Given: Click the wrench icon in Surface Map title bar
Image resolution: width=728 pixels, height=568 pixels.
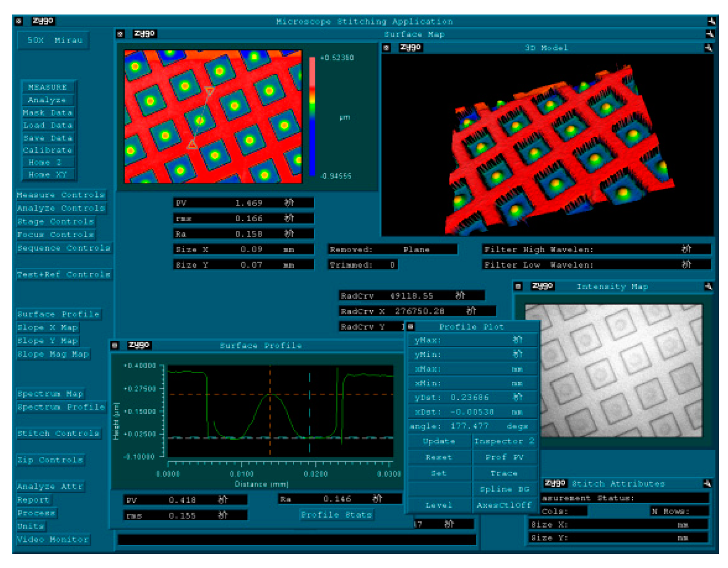Looking at the screenshot, I should pos(709,34).
